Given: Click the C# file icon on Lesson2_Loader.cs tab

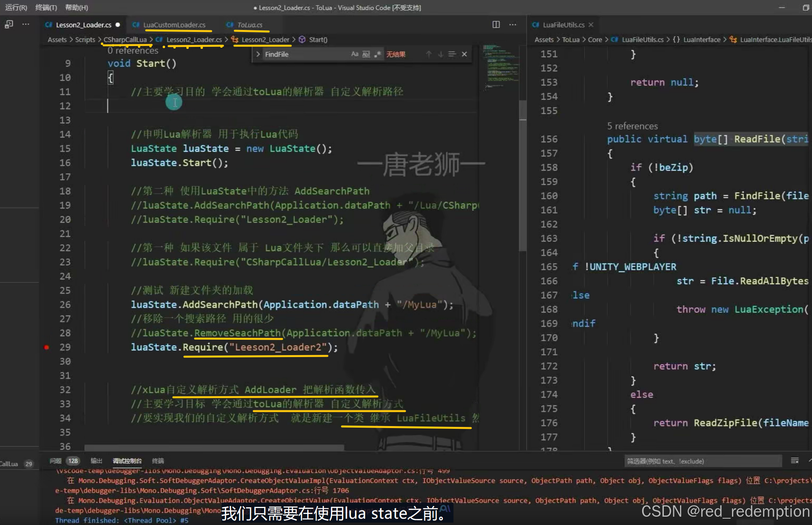Looking at the screenshot, I should point(49,25).
